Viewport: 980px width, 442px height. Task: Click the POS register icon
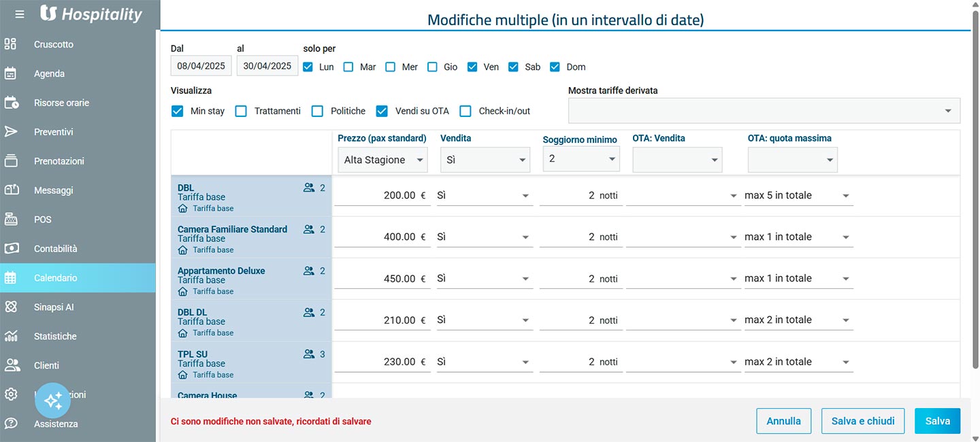(11, 220)
